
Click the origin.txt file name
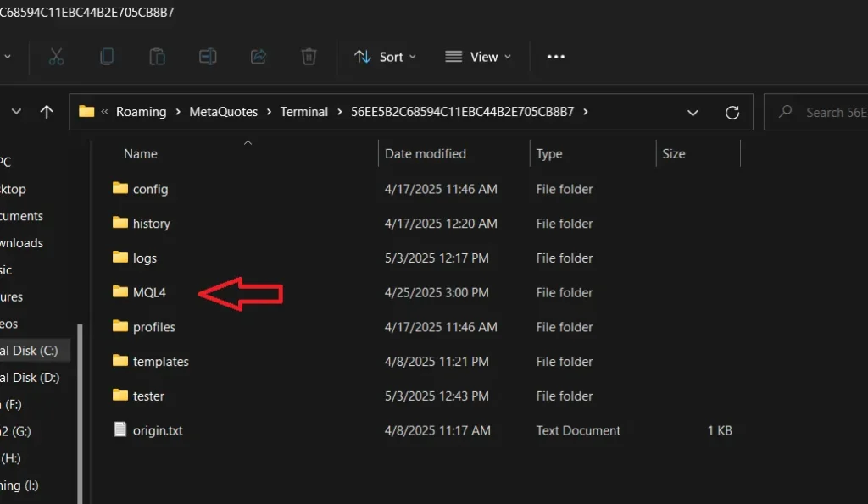tap(158, 430)
